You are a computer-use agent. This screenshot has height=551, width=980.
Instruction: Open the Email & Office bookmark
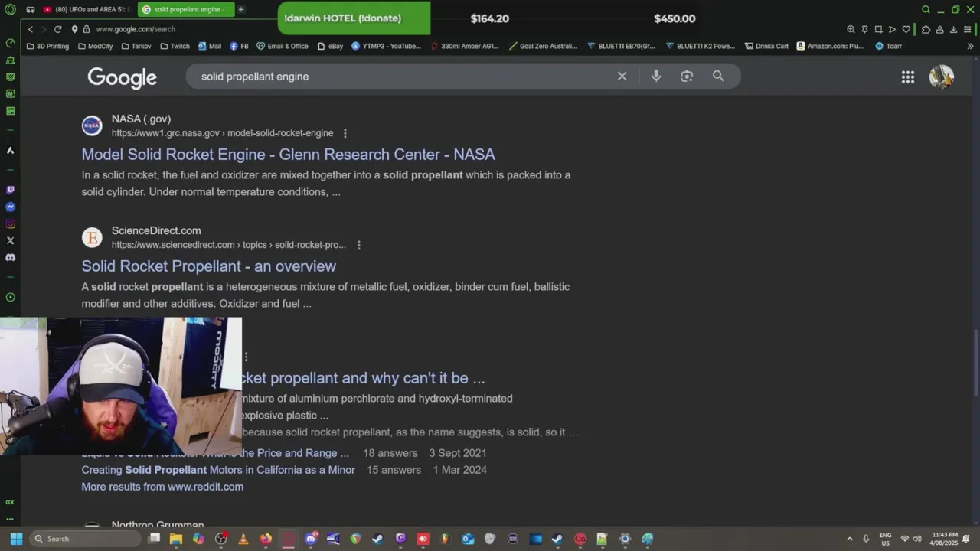(283, 46)
